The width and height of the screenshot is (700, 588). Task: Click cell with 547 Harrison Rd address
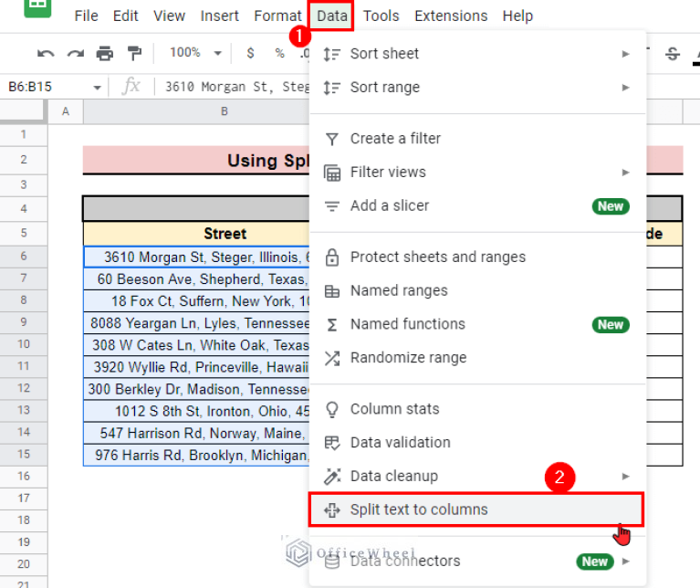click(196, 433)
